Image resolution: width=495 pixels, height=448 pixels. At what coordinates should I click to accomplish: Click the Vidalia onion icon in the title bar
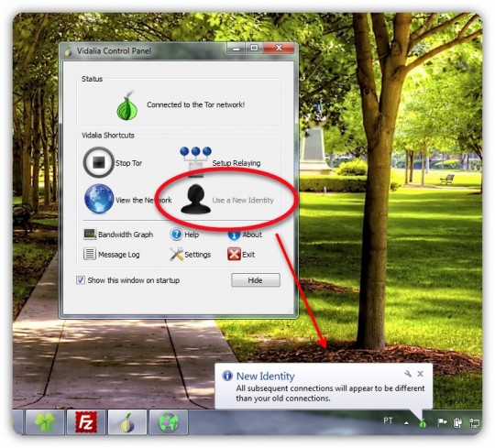69,51
